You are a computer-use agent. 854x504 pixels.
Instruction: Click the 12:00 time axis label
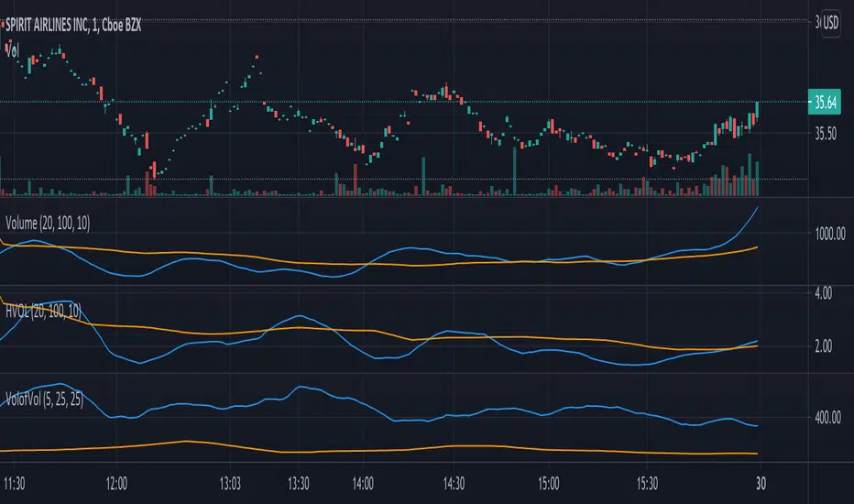(116, 482)
